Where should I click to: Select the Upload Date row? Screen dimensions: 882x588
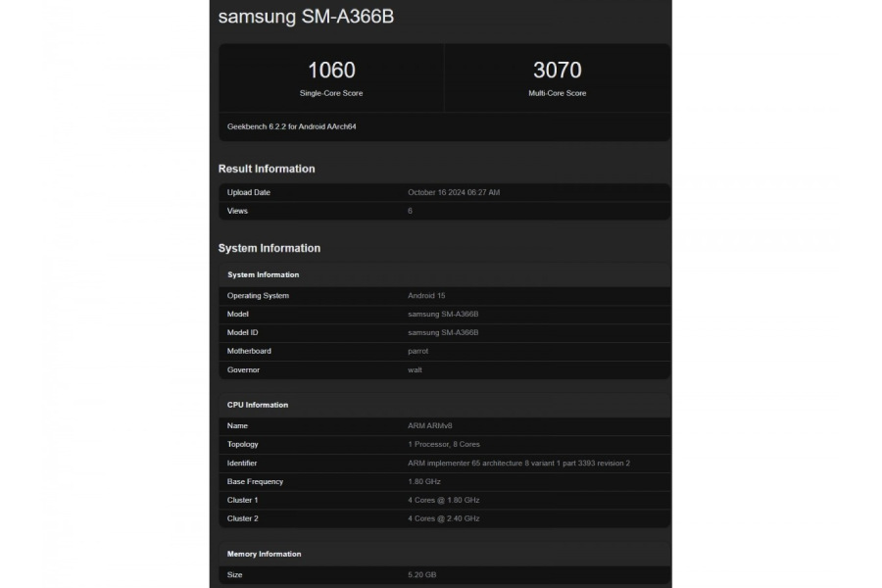coord(441,192)
